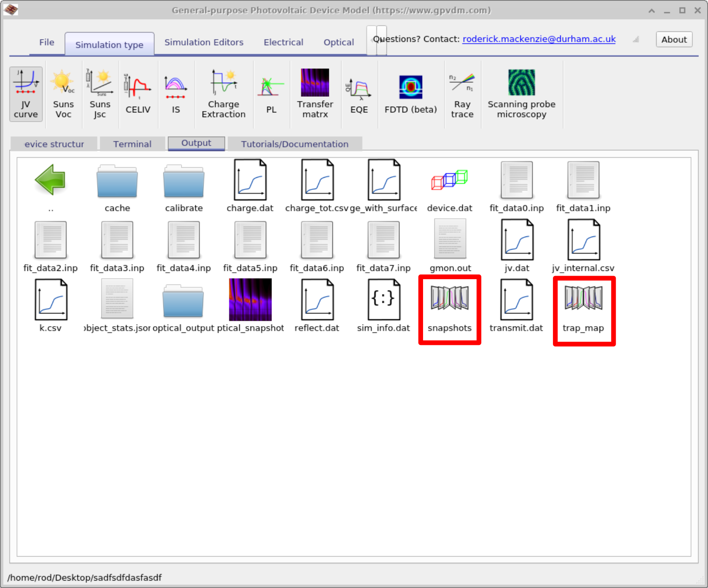The height and width of the screenshot is (588, 708).
Task: Pick the Charge Extraction simulation
Action: coord(223,94)
